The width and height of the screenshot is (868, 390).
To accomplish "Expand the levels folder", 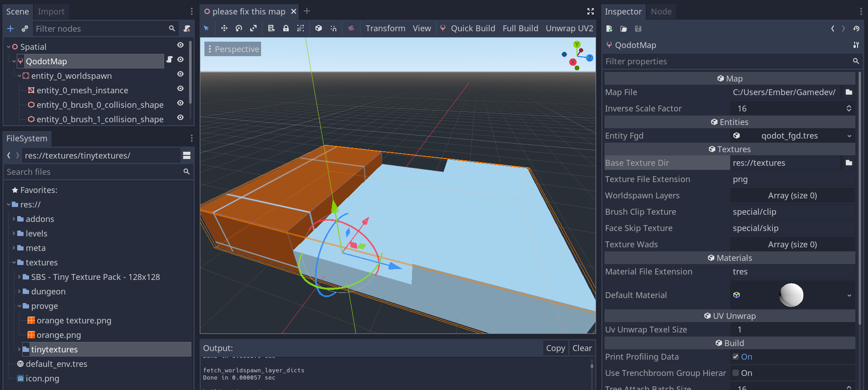I will point(14,233).
